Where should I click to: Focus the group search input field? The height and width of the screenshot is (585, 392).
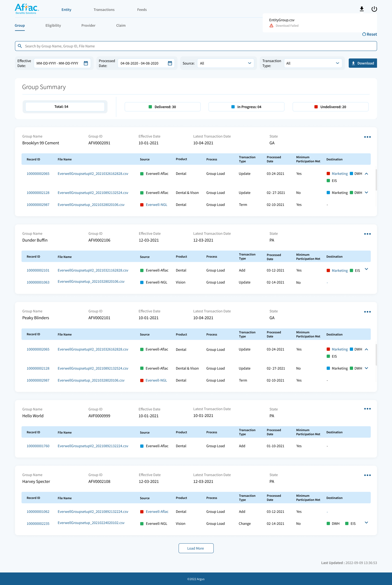coord(195,46)
